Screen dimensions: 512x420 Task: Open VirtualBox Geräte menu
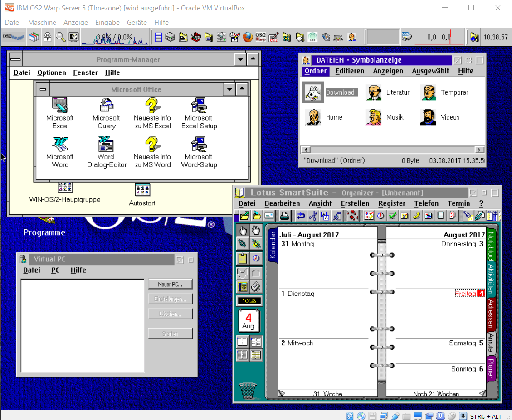click(x=137, y=23)
